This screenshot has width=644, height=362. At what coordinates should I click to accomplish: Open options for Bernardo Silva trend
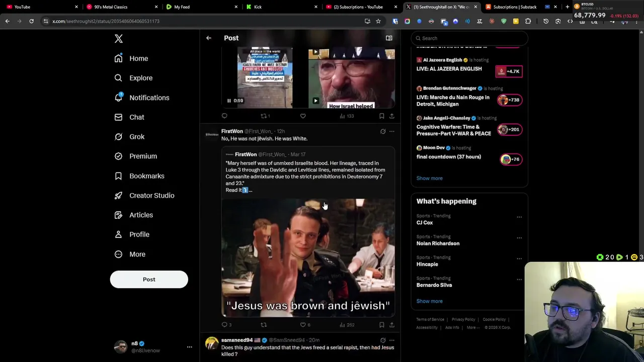[x=519, y=280]
